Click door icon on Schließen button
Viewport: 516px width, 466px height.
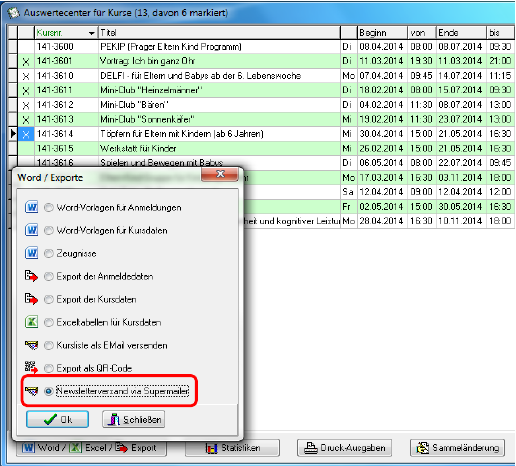[114, 419]
